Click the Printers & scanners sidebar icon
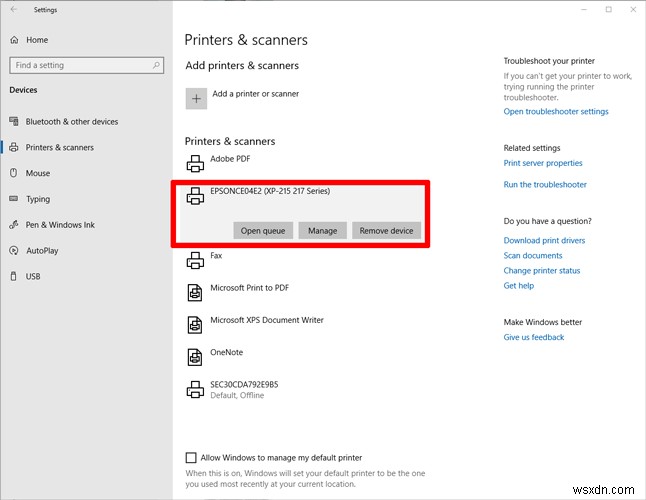 click(14, 147)
